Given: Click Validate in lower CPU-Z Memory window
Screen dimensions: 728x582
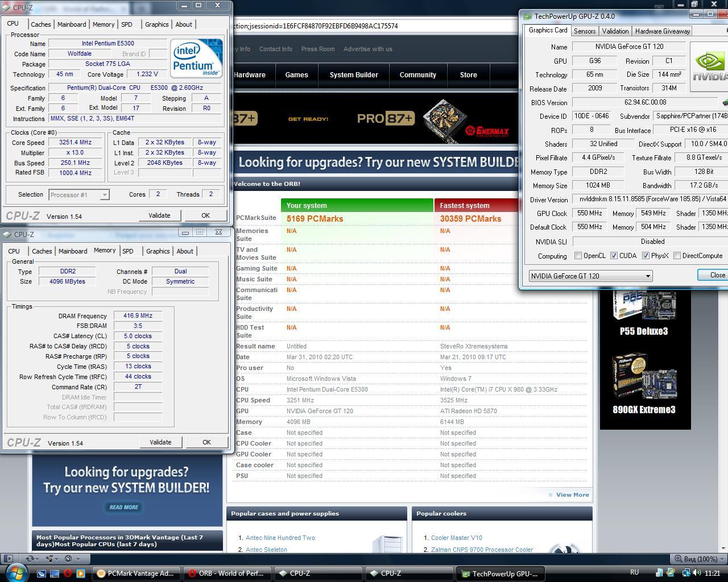Looking at the screenshot, I should tap(160, 442).
